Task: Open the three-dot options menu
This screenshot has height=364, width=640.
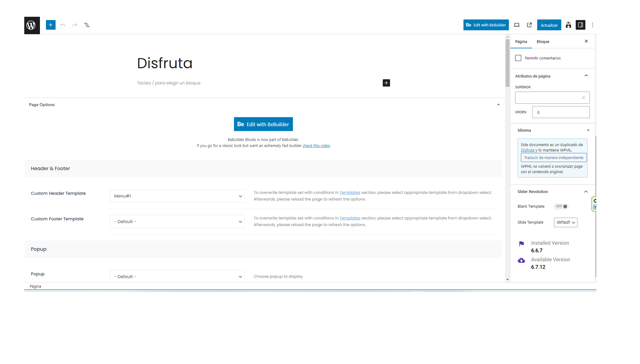Action: click(x=593, y=25)
